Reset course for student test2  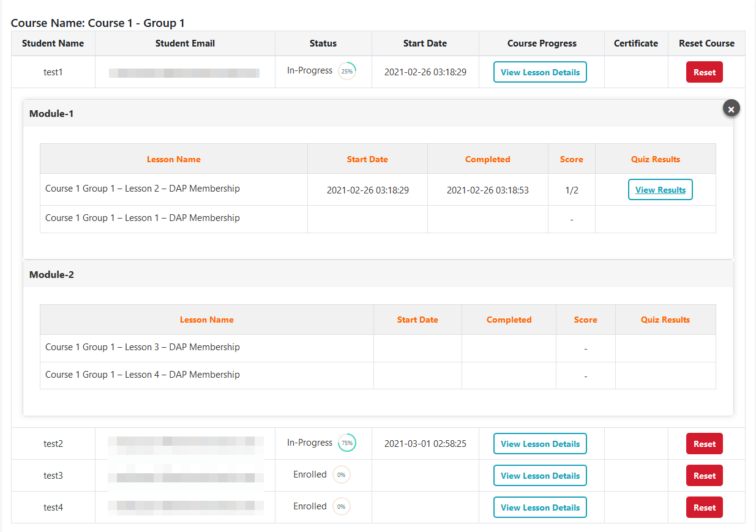point(704,444)
